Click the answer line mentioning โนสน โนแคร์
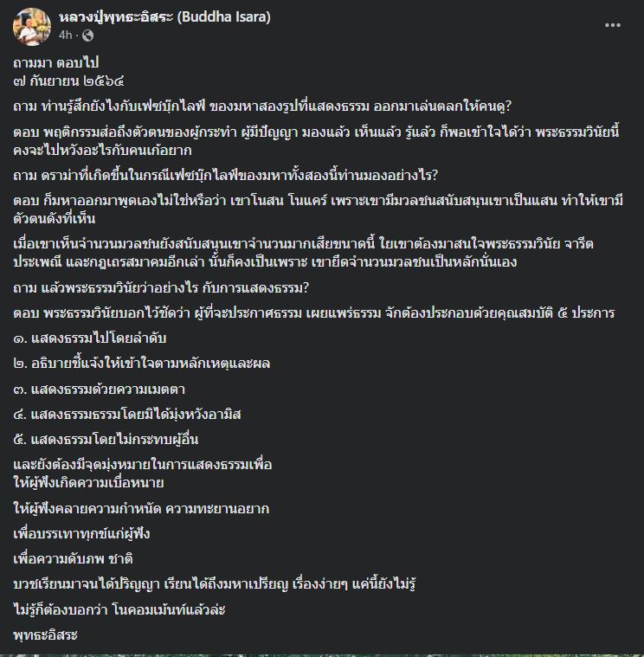 [318, 209]
